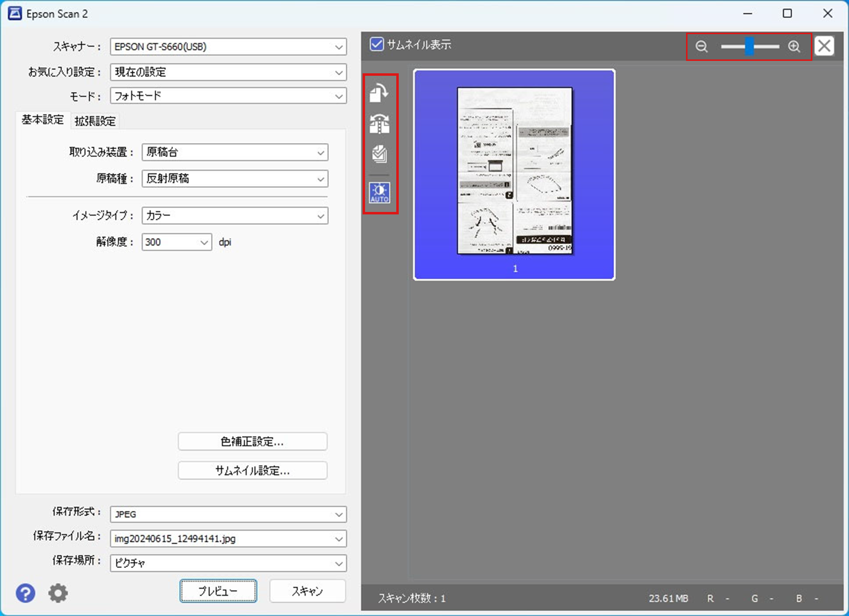Click the zoom in magnifier icon
The image size is (849, 616).
pyautogui.click(x=794, y=47)
